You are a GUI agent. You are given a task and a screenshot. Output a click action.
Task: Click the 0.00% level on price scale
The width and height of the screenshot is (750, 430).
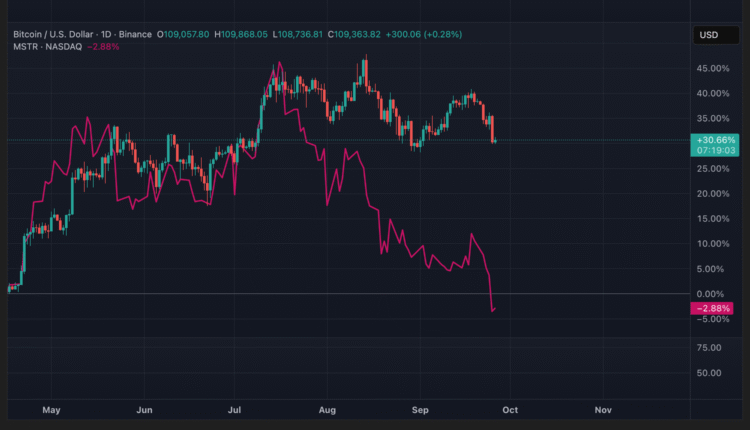point(711,293)
